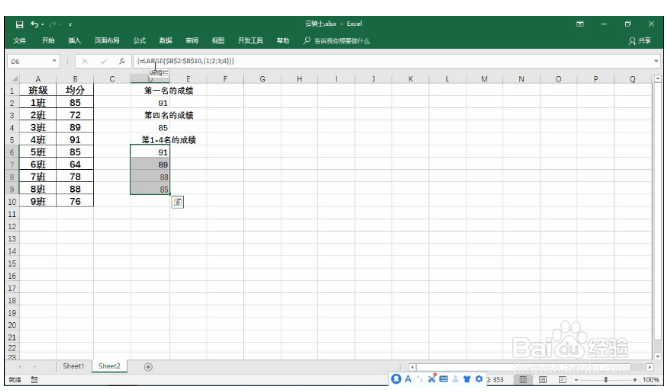Open the Name Box dropdown arrow
668x392 pixels.
tap(54, 61)
